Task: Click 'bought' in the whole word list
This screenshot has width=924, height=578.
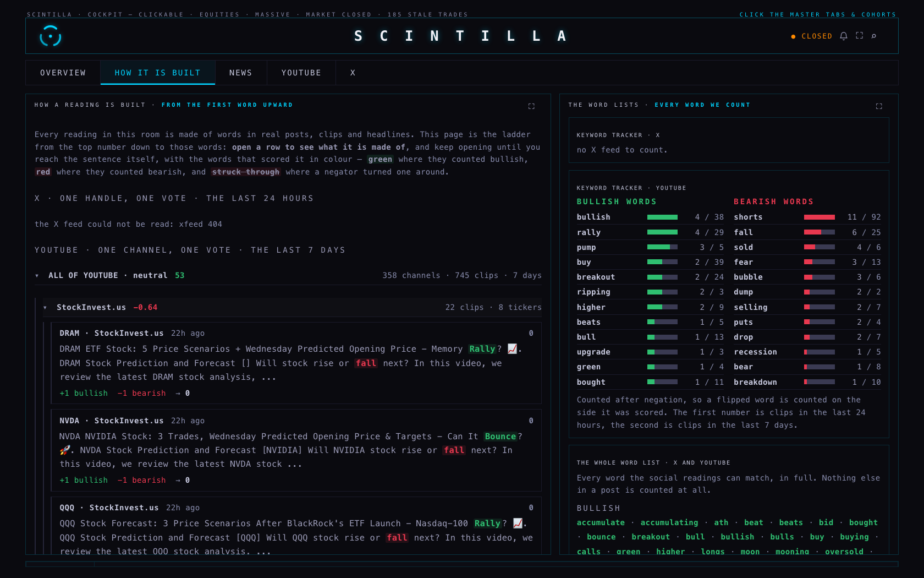Action: coord(864,522)
